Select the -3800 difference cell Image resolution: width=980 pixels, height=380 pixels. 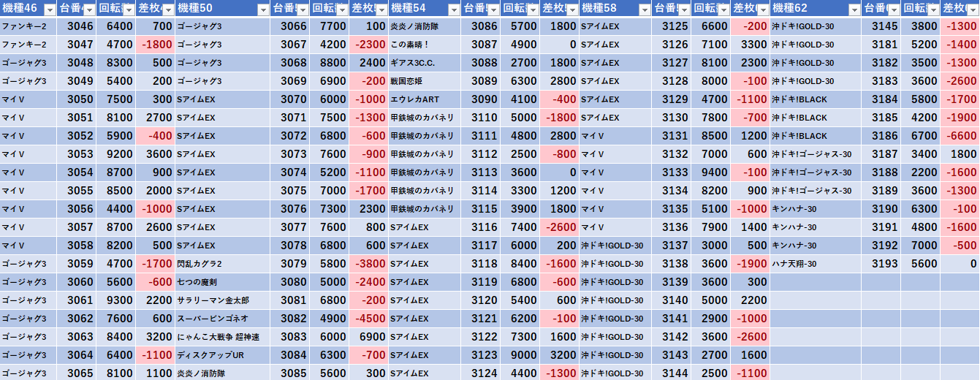click(x=369, y=264)
